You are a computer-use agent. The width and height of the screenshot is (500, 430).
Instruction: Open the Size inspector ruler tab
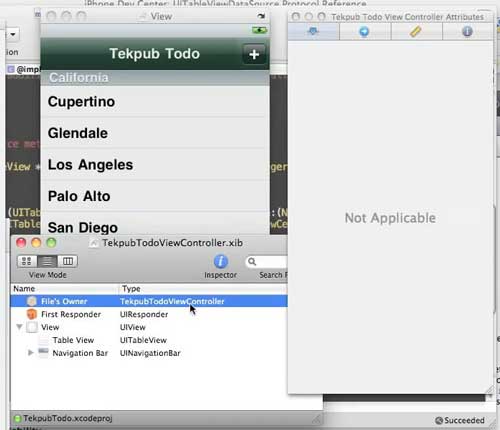pos(416,32)
